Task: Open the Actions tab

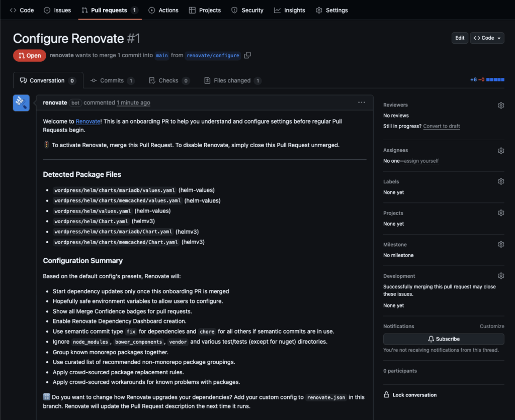Action: pyautogui.click(x=163, y=10)
